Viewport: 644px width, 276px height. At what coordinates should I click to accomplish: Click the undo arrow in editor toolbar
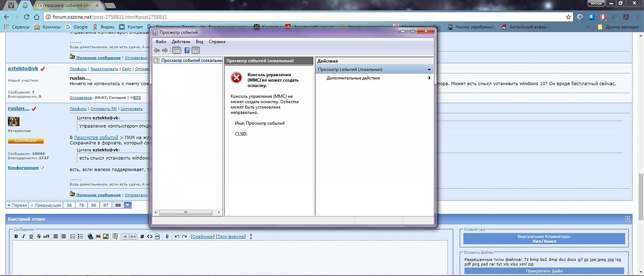(177, 237)
